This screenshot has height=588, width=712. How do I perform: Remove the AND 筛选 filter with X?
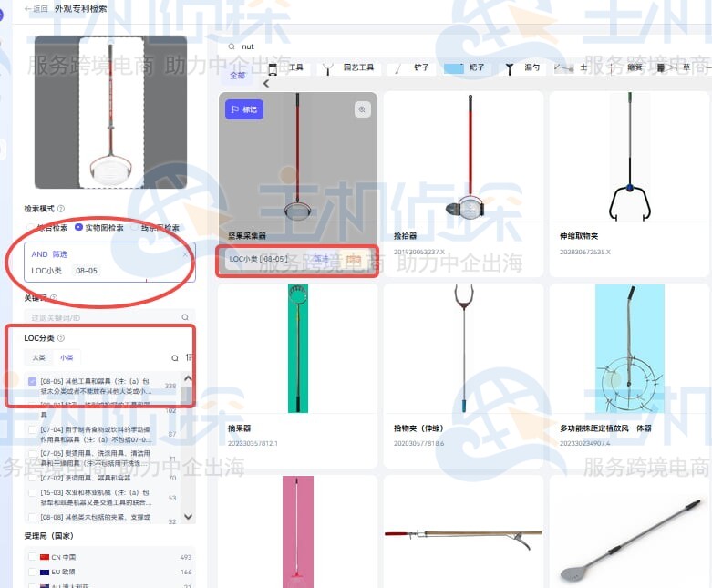185,254
